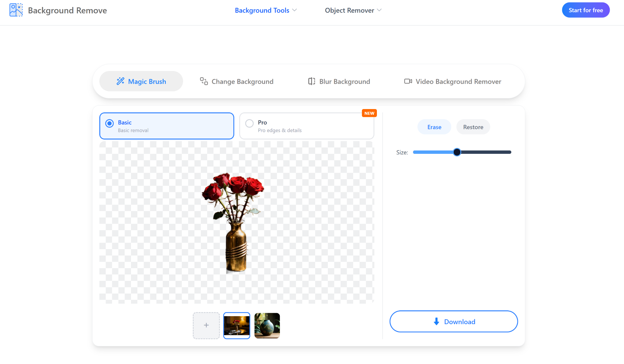Viewport: 624px width, 364px height.
Task: Click the golden vase in the preview
Action: pos(236,247)
